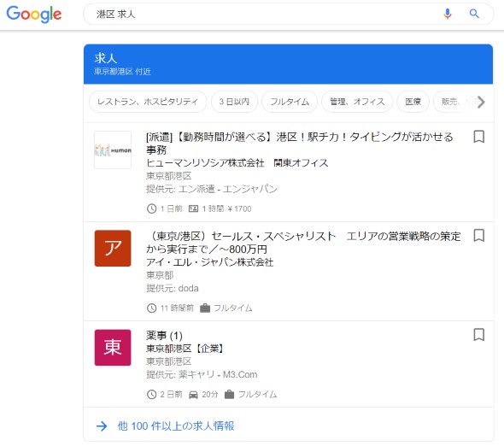Select the 販売 filter chip
The width and height of the screenshot is (504, 446).
point(454,102)
